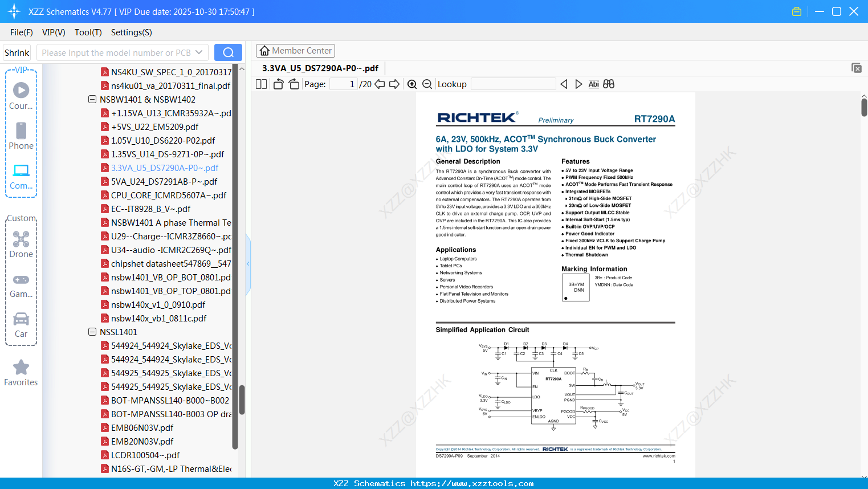Select the 3.3VA_U5_DS7290A-P0~.pdf tab
The image size is (868, 489).
[x=320, y=68]
